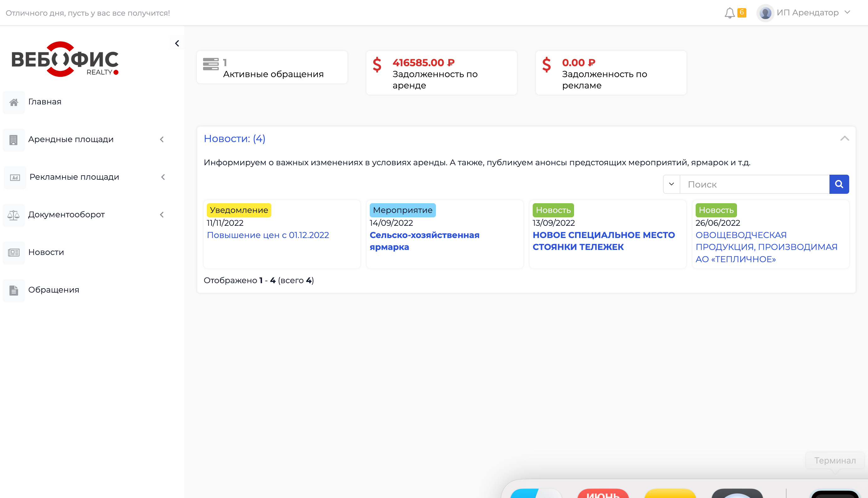Click the Ad icon next to Рекламные площади
Image resolution: width=868 pixels, height=498 pixels.
(x=14, y=177)
